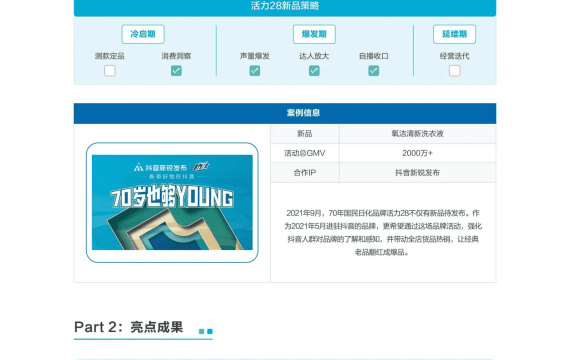
Task: Click the 经营迭代 label
Action: click(454, 56)
